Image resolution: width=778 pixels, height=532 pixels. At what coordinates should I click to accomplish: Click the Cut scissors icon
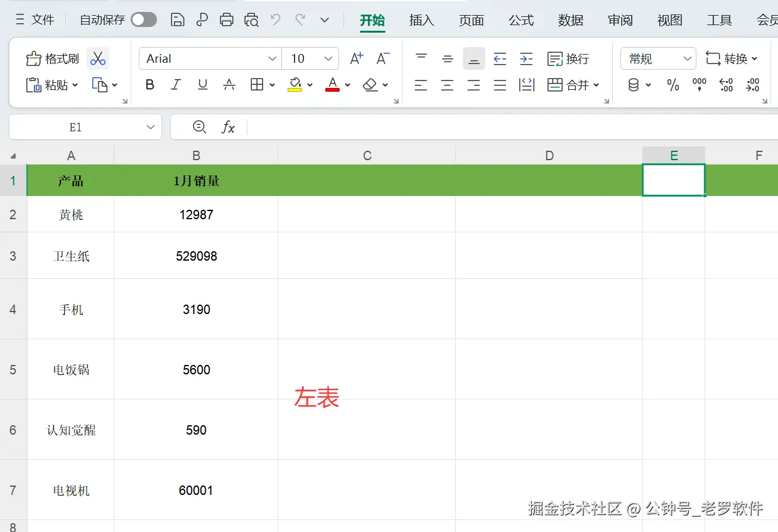[97, 58]
